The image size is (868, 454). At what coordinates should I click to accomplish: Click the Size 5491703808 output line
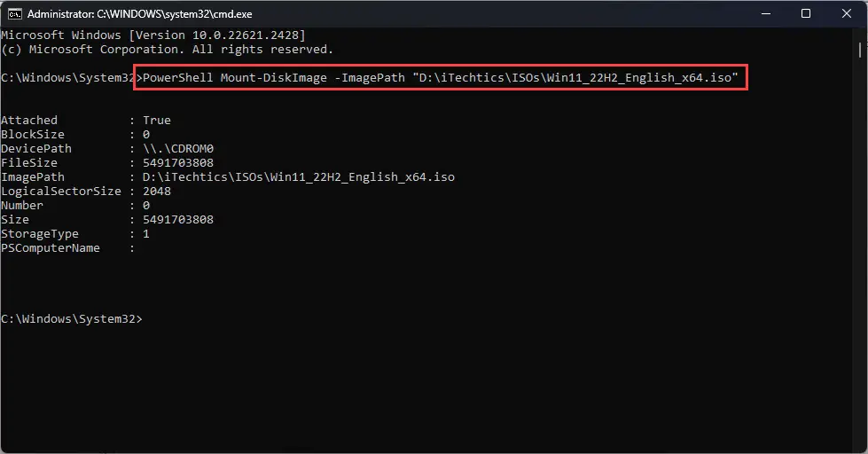tap(107, 219)
